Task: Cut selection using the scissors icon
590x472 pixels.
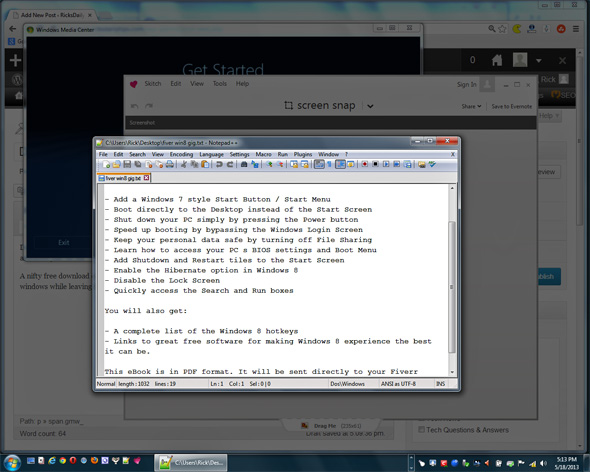Action: click(x=184, y=164)
